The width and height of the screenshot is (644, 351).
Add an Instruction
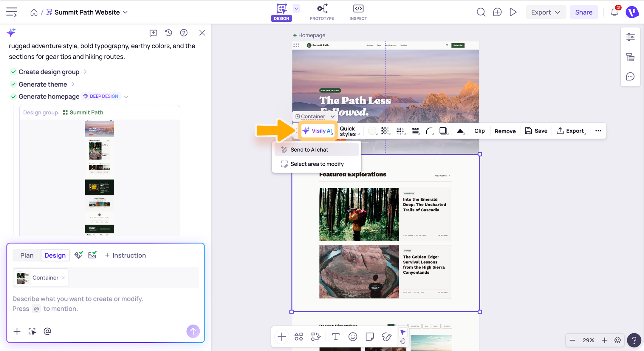125,255
